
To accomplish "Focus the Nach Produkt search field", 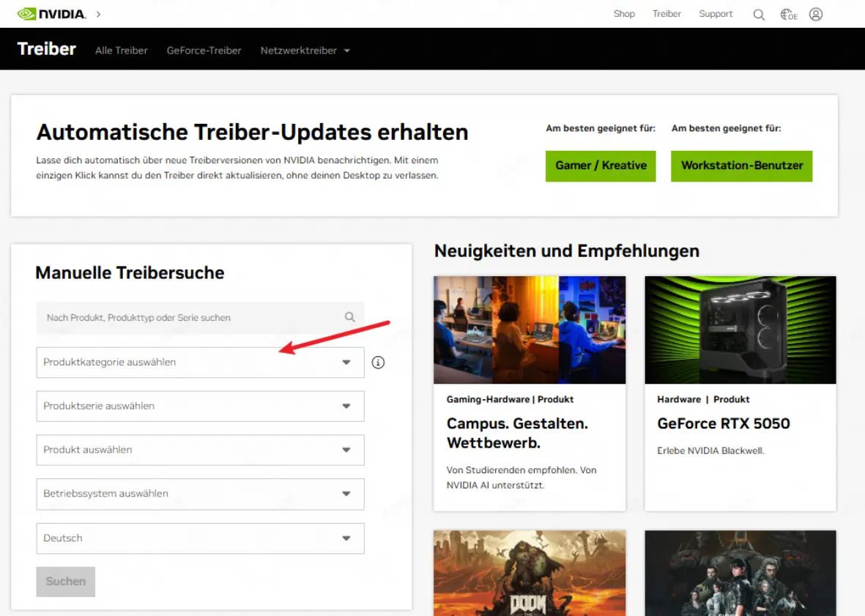I will point(200,318).
